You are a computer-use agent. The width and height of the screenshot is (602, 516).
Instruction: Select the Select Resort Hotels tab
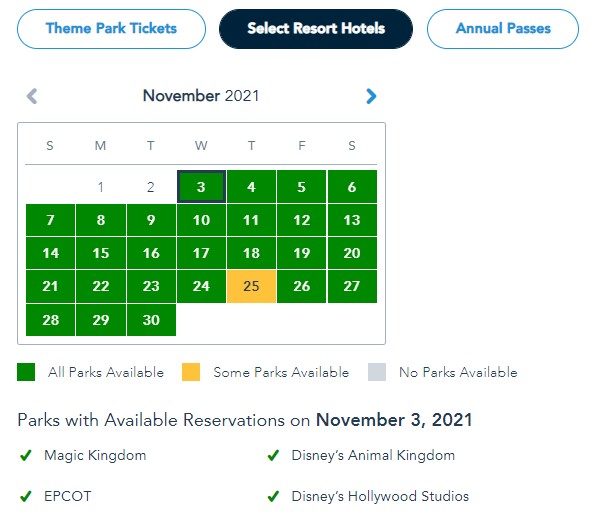click(316, 29)
